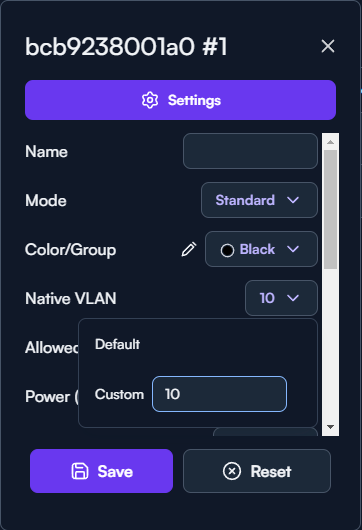Open the Settings tab

coord(180,100)
